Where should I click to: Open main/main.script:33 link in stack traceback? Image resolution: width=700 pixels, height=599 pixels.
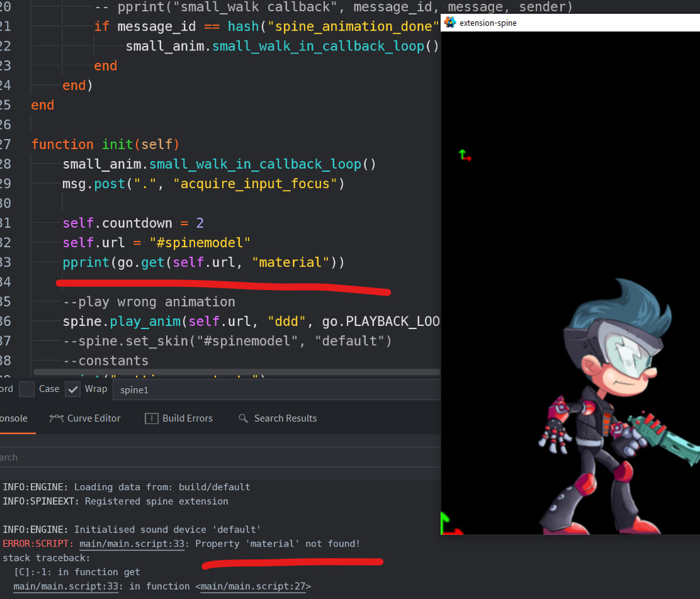click(65, 586)
